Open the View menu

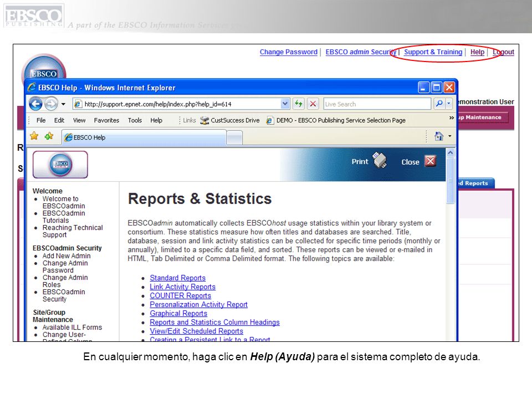pyautogui.click(x=79, y=120)
